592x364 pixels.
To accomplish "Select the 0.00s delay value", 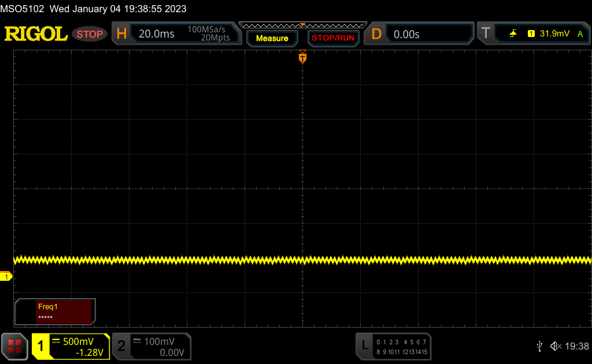I will click(x=406, y=34).
